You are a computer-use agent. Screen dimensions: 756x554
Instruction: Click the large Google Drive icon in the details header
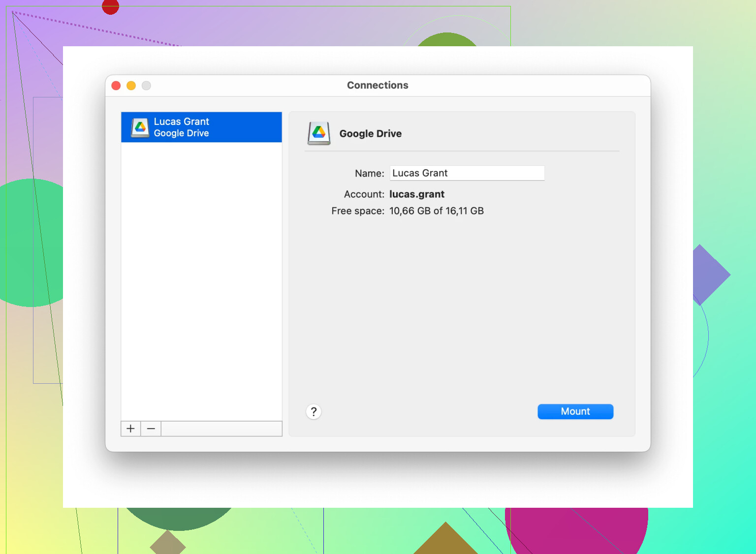319,133
